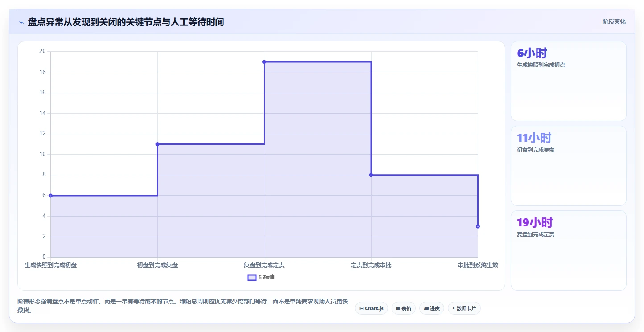Image resolution: width=644 pixels, height=332 pixels.
Task: Click the 生成快照到完成初盘 card caption
Action: [x=541, y=65]
